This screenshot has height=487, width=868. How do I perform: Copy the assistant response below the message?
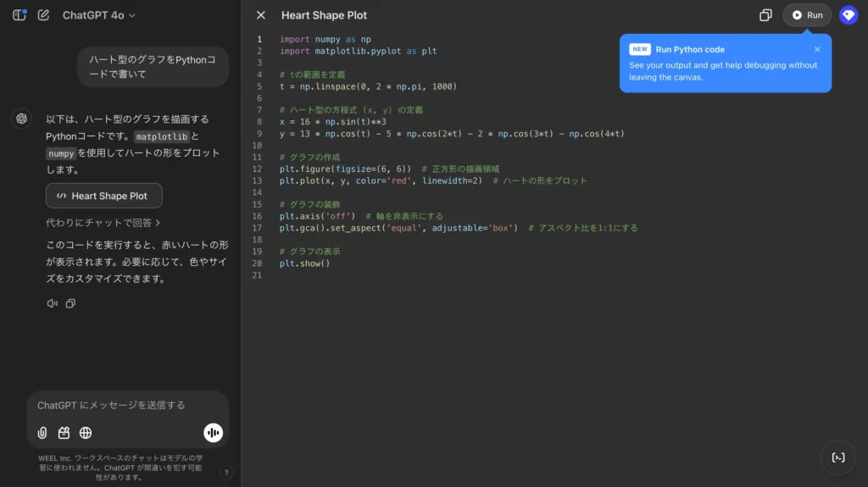point(70,303)
